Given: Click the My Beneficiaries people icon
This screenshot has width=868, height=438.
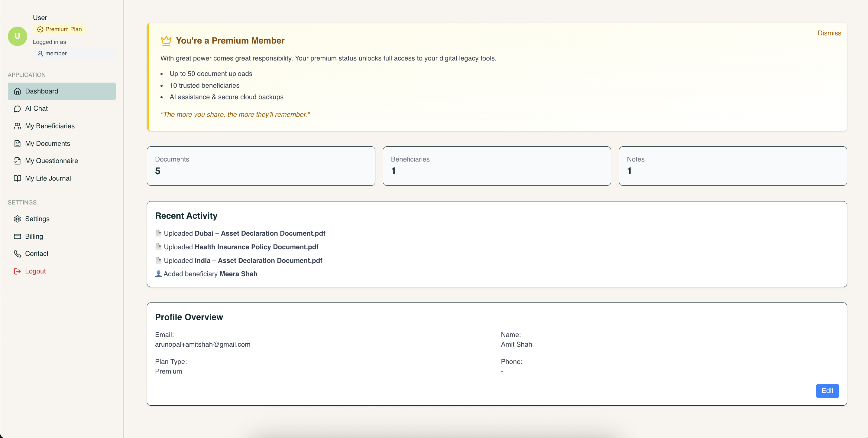Looking at the screenshot, I should point(18,126).
